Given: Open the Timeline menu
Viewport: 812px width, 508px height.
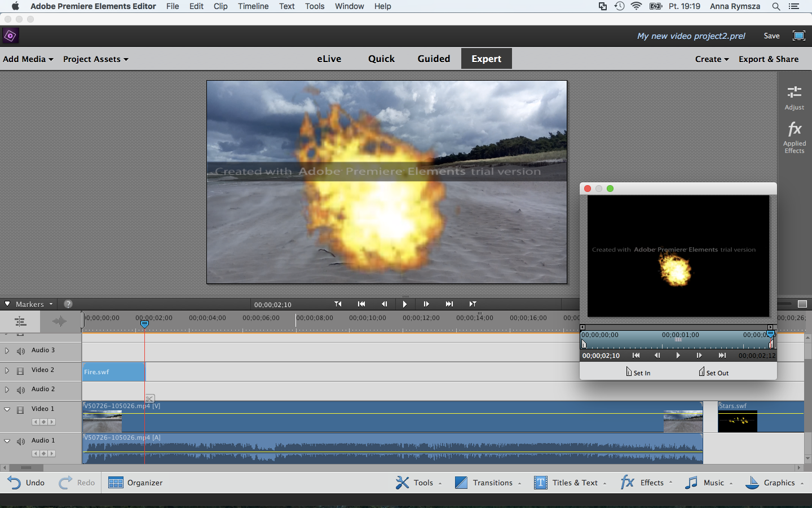Looking at the screenshot, I should [253, 6].
